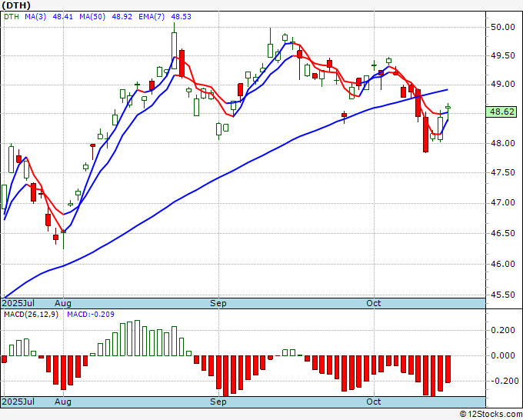The image size is (523, 420).
Task: Select the MA(50) legend label
Action: click(x=92, y=17)
